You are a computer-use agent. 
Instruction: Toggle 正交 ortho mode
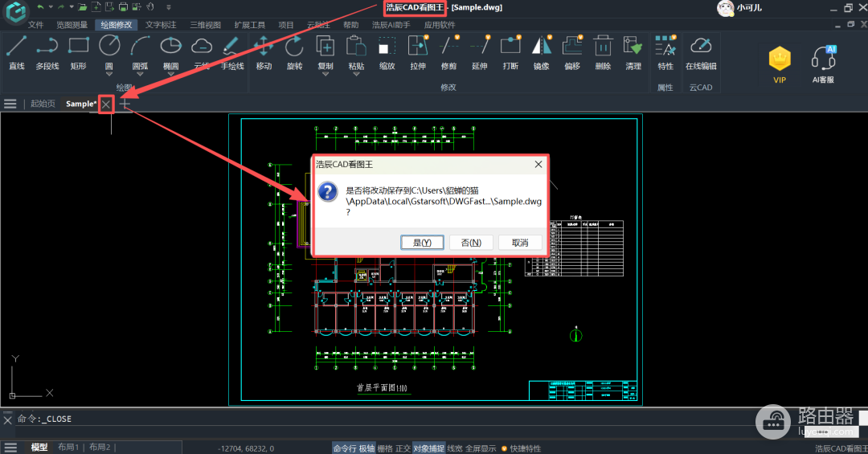click(x=403, y=448)
